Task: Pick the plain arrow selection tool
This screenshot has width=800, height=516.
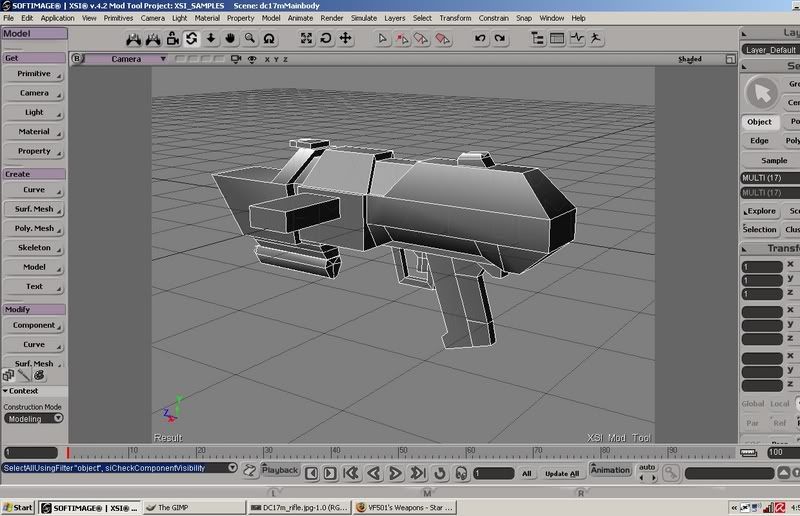Action: pos(382,38)
